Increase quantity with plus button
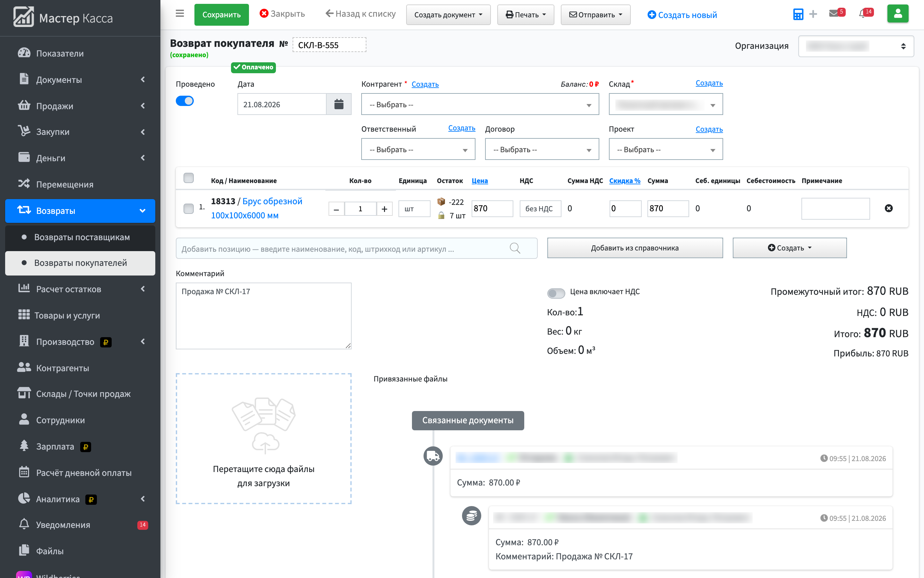Screen dimensions: 924x578 (384, 209)
